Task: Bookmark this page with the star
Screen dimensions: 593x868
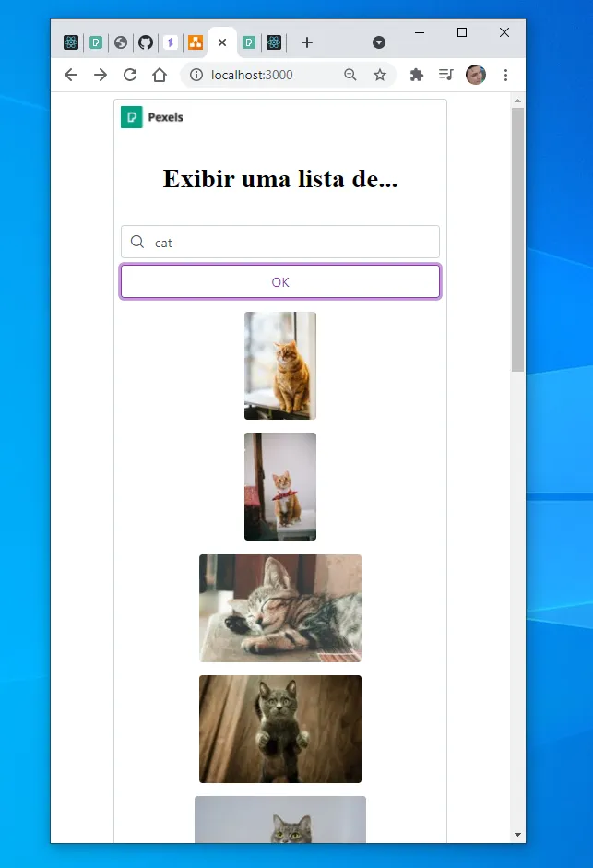Action: [x=380, y=75]
